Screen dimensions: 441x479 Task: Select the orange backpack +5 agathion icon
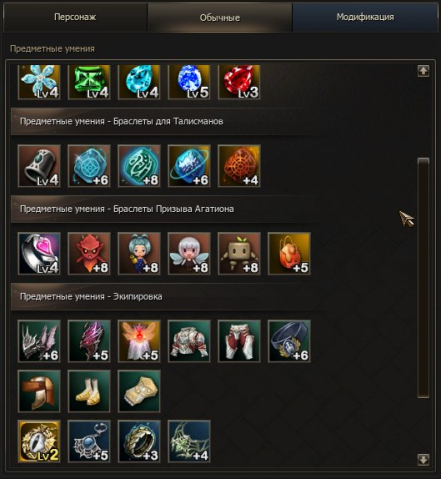[289, 254]
